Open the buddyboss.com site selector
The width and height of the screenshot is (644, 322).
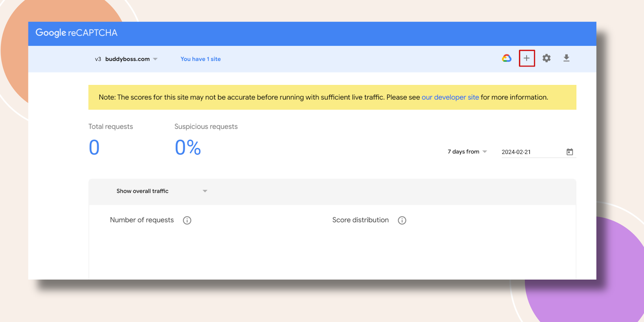coord(127,59)
